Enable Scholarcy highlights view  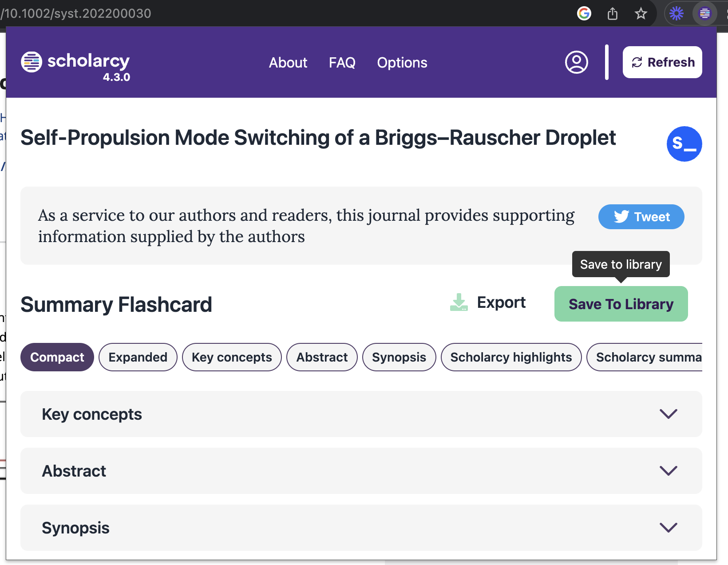tap(511, 357)
